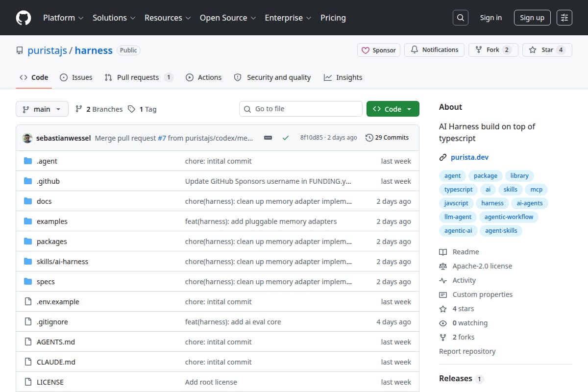Click the LICENSE file icon
Screen dimensions: 588x392
(x=28, y=382)
